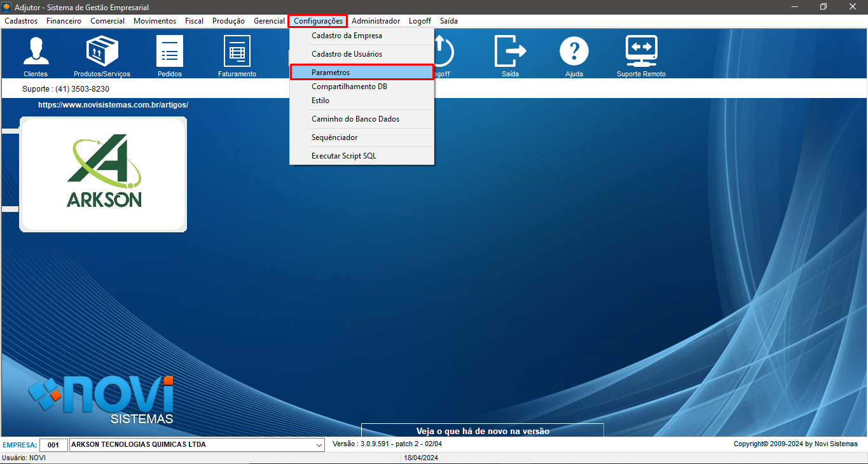Click the Copyright Novi Sistemas text

tap(796, 444)
